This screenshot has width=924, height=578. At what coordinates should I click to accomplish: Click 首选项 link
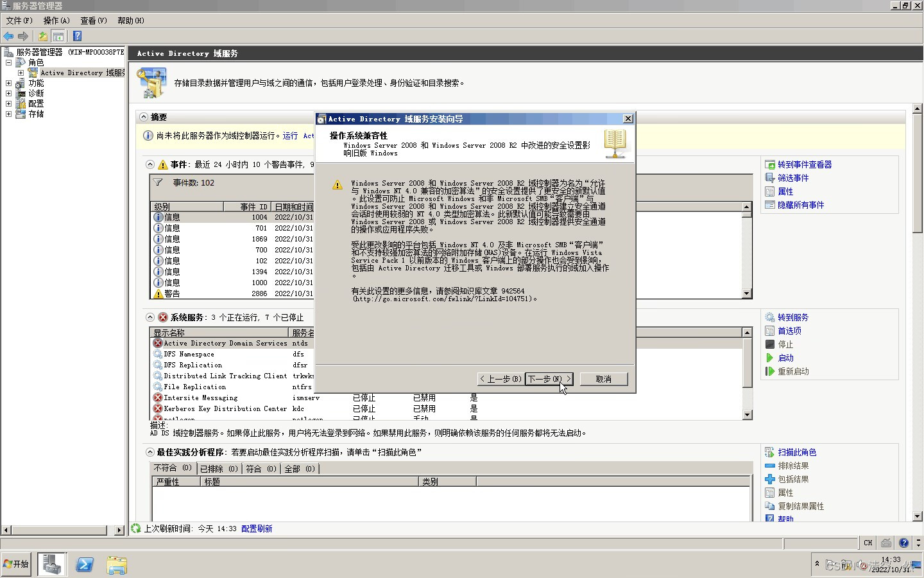tap(789, 331)
